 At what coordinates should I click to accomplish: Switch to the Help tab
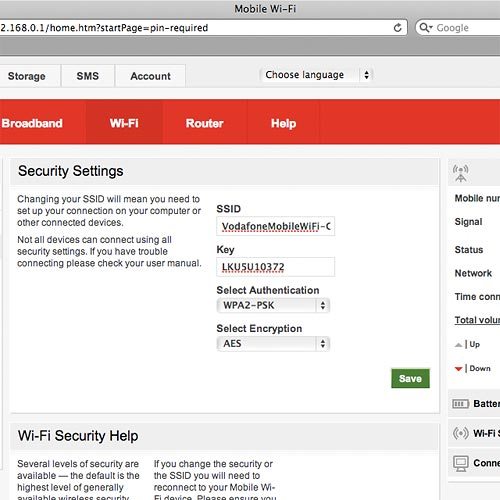click(x=283, y=123)
